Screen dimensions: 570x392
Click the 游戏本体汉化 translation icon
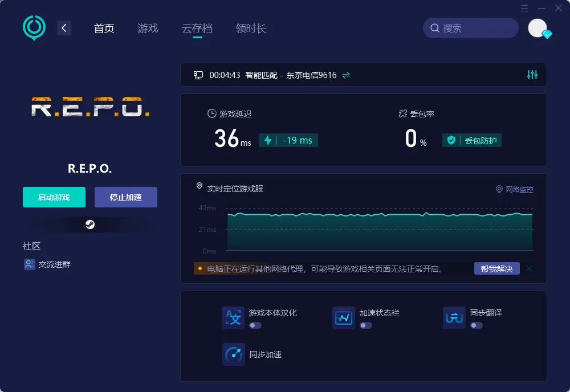pos(233,318)
